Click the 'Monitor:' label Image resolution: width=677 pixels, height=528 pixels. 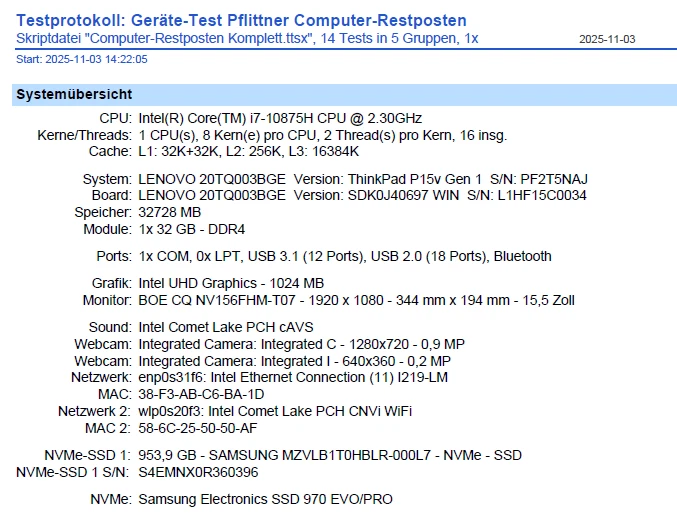click(107, 300)
